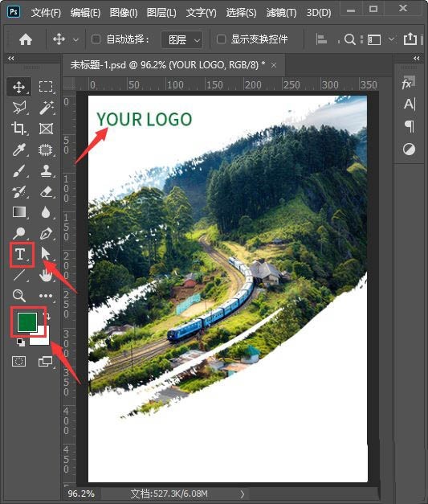Open the 图像(I) menu

[x=124, y=13]
